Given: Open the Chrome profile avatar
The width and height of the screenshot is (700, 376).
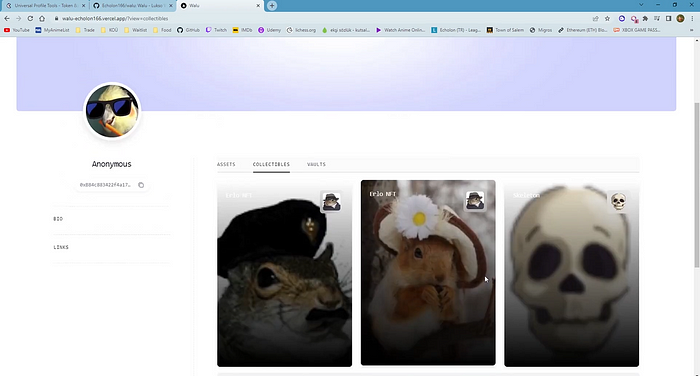Looking at the screenshot, I should [680, 18].
